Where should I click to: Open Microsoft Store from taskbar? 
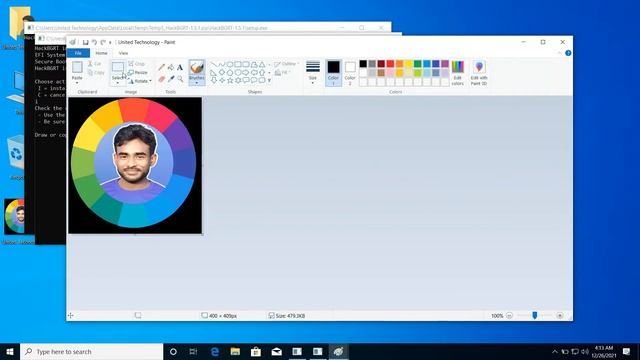point(256,351)
